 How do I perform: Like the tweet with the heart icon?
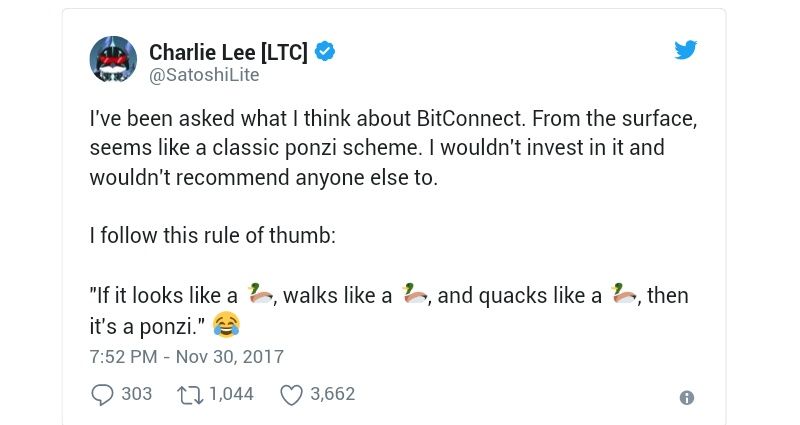291,395
